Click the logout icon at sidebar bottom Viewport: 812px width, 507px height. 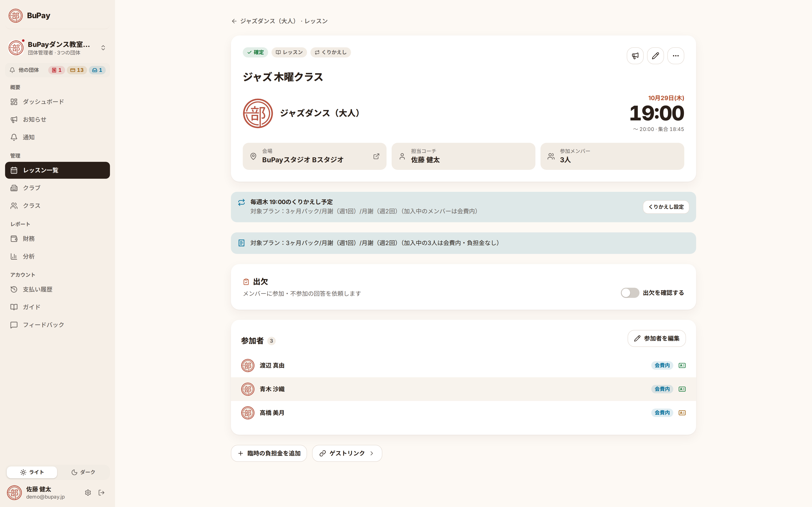tap(101, 493)
